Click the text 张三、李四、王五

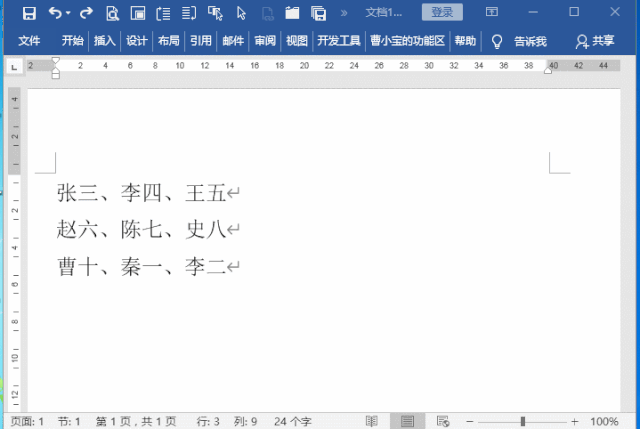click(x=141, y=193)
